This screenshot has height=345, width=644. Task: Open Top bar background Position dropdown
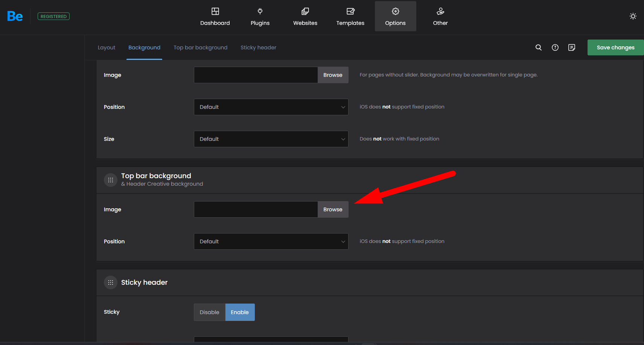[271, 241]
